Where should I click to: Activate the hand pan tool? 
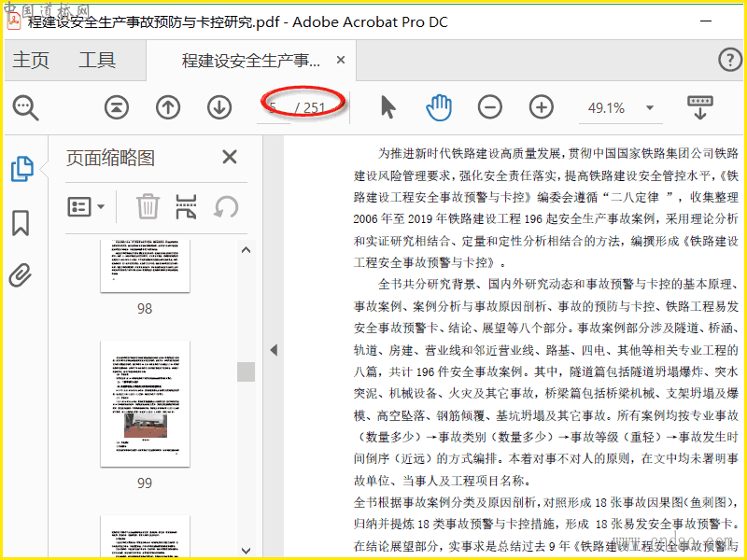[439, 107]
